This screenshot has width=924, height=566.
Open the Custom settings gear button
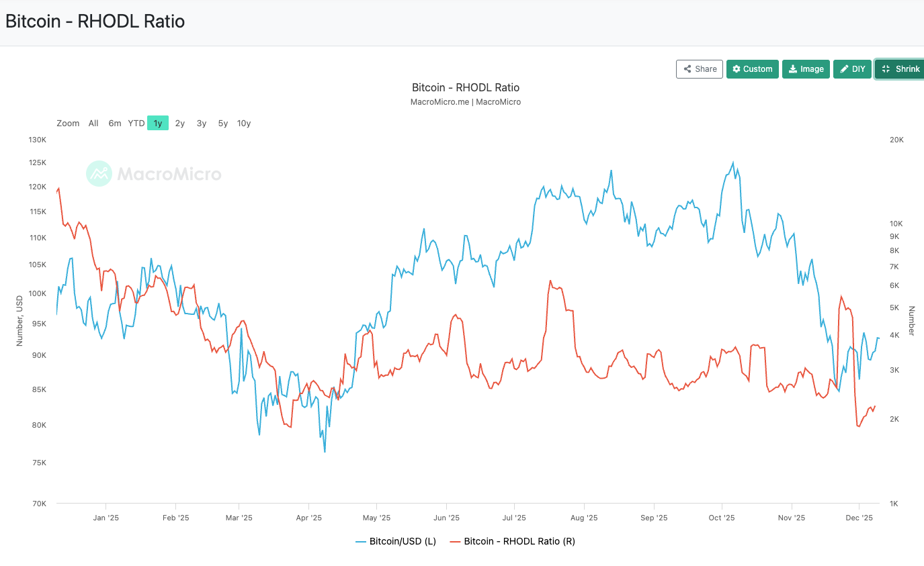pyautogui.click(x=752, y=69)
